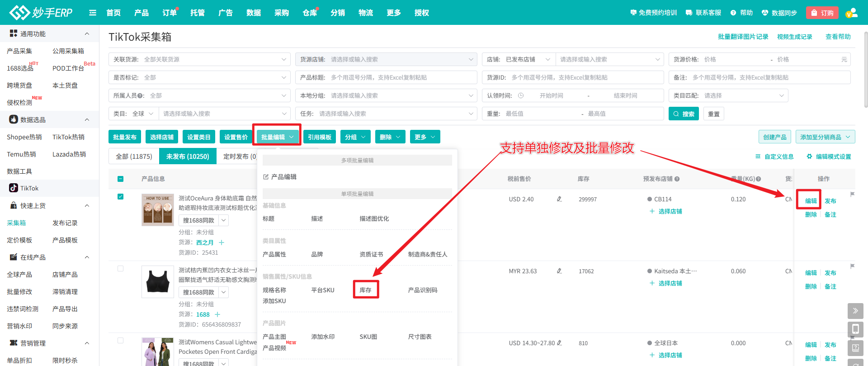Open 发布记录 in sidebar
Viewport: 868px width, 366px height.
[x=65, y=223]
